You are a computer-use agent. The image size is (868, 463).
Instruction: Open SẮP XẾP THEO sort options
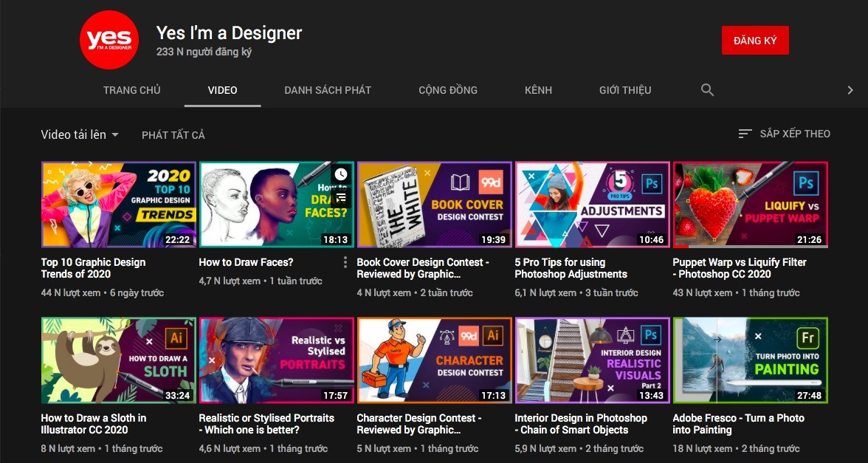tap(784, 134)
